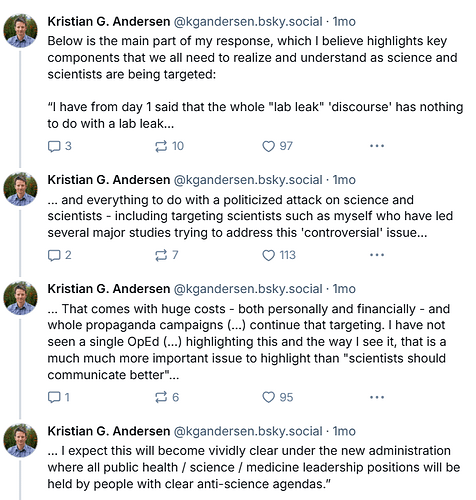Open more options on the 'huge costs' post
This screenshot has width=476, height=500.
click(x=377, y=397)
